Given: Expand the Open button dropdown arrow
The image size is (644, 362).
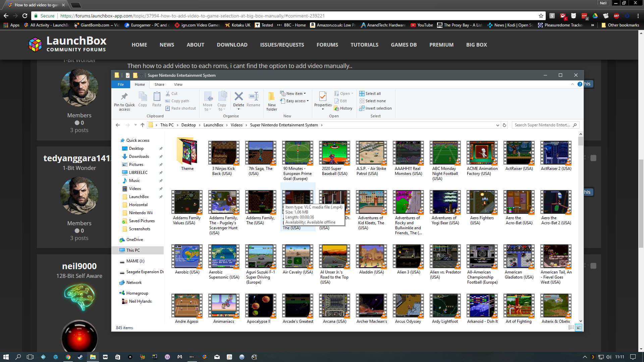Looking at the screenshot, I should (353, 94).
